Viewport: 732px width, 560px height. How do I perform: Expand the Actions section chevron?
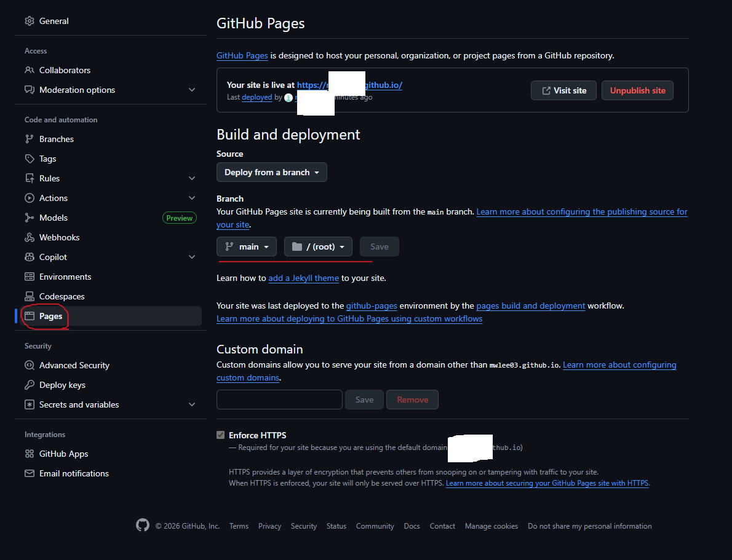click(x=192, y=198)
